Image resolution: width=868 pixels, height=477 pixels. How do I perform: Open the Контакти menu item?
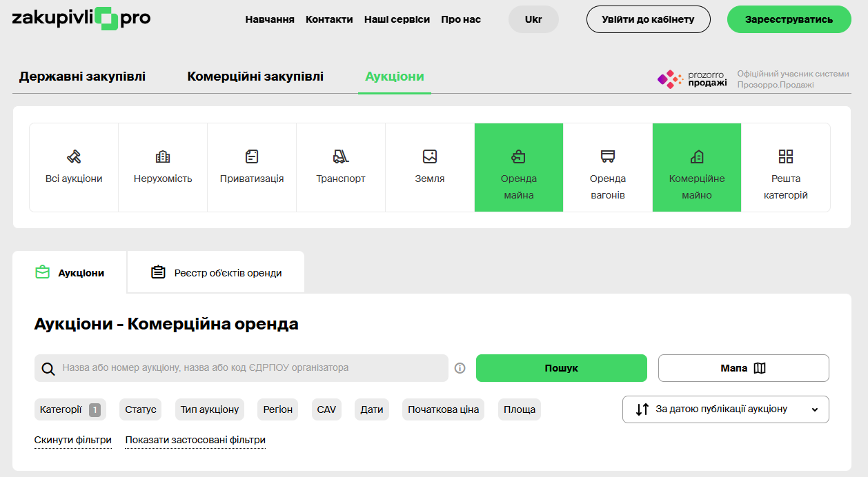pos(329,19)
